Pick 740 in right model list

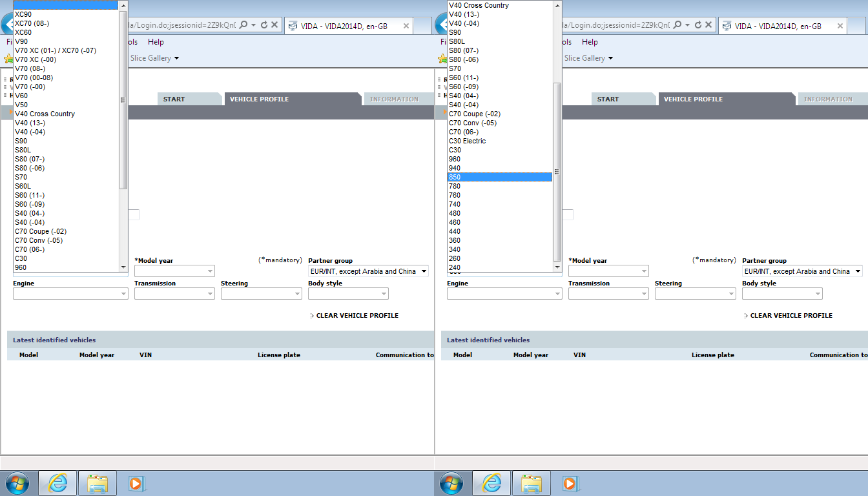[500, 204]
